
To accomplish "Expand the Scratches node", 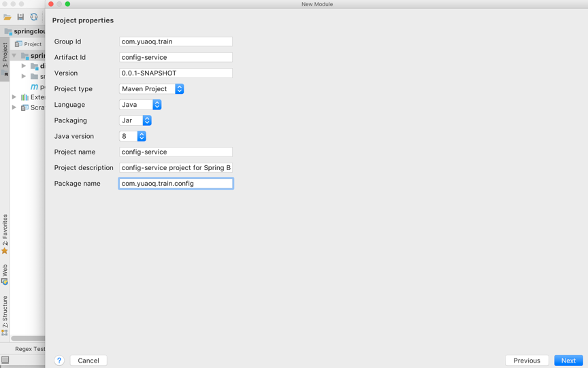I will click(x=14, y=107).
